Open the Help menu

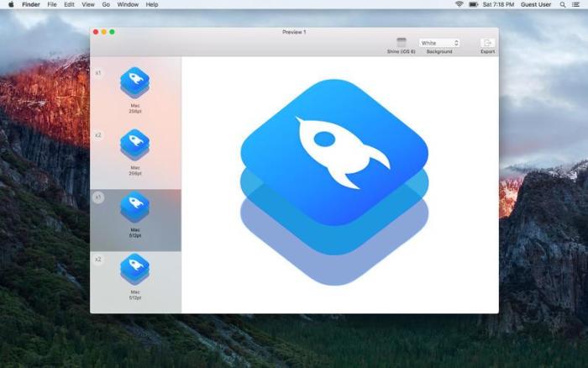click(152, 4)
